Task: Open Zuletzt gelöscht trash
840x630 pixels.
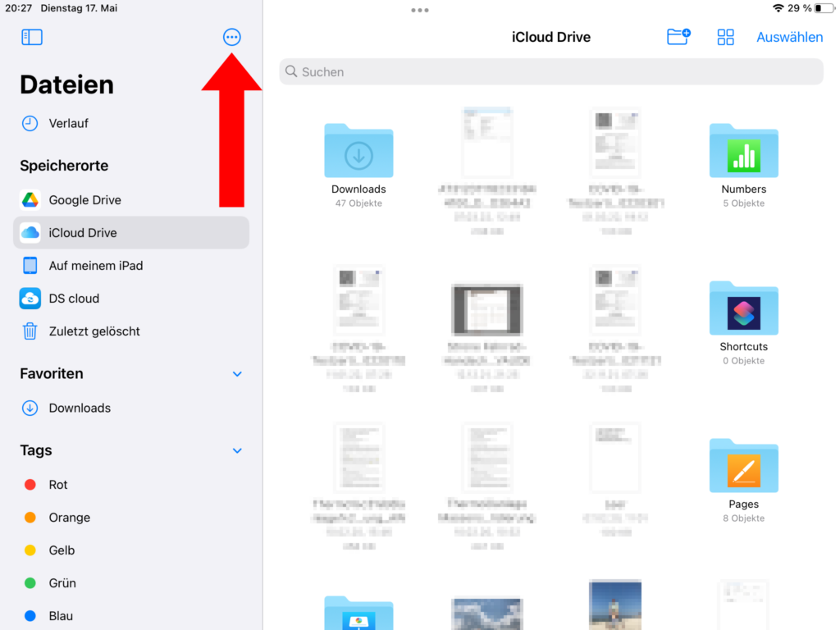Action: tap(131, 331)
